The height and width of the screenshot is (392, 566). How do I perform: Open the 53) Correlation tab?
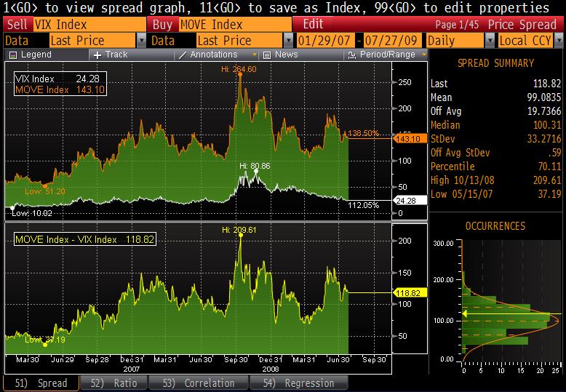click(x=199, y=383)
